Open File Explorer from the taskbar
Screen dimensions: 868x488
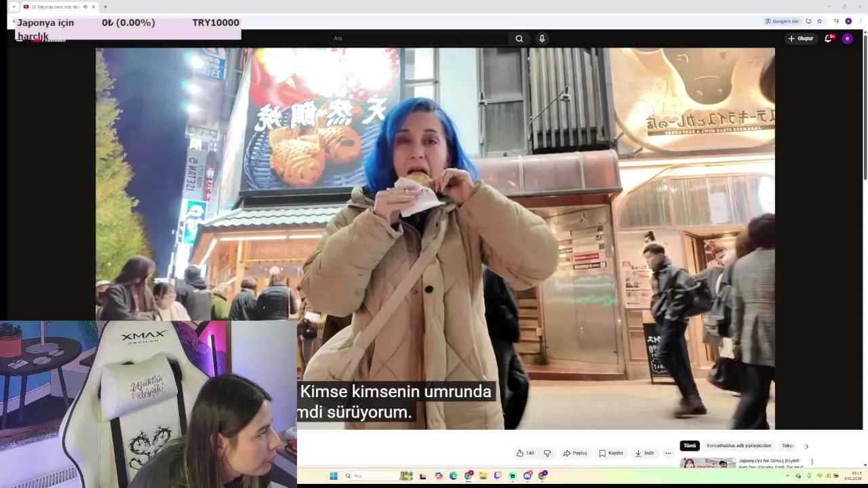tap(483, 476)
